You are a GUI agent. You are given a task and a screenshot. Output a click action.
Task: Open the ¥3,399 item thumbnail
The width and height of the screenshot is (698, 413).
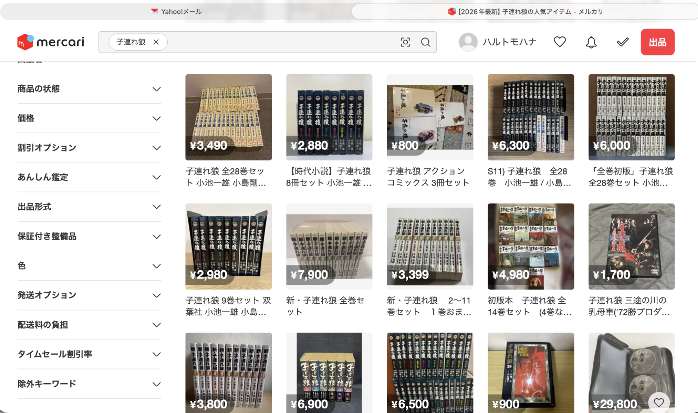click(x=430, y=247)
